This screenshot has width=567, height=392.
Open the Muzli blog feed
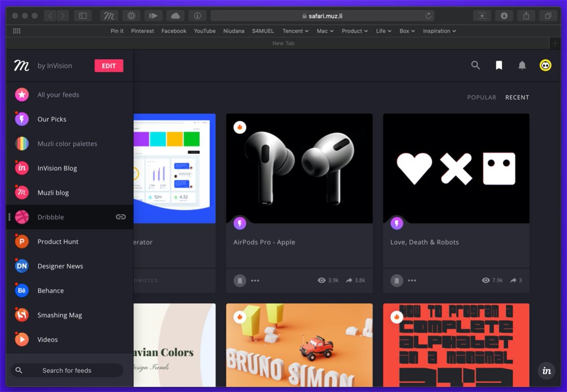[70, 193]
